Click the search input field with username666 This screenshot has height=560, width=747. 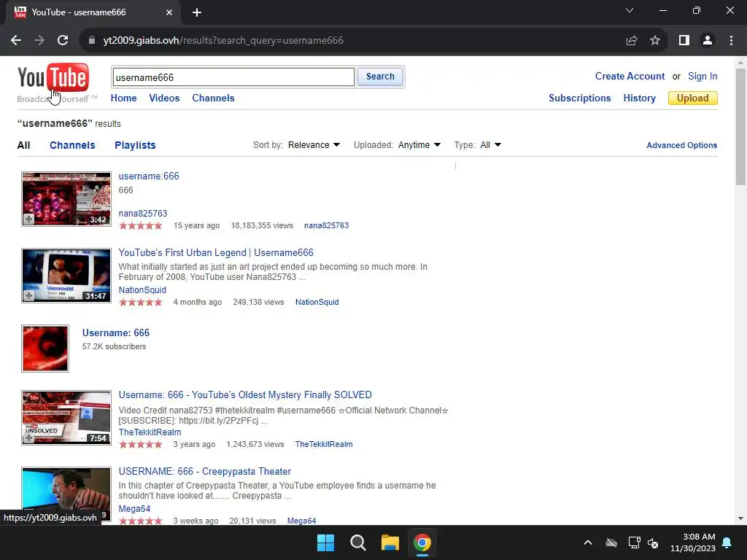233,77
